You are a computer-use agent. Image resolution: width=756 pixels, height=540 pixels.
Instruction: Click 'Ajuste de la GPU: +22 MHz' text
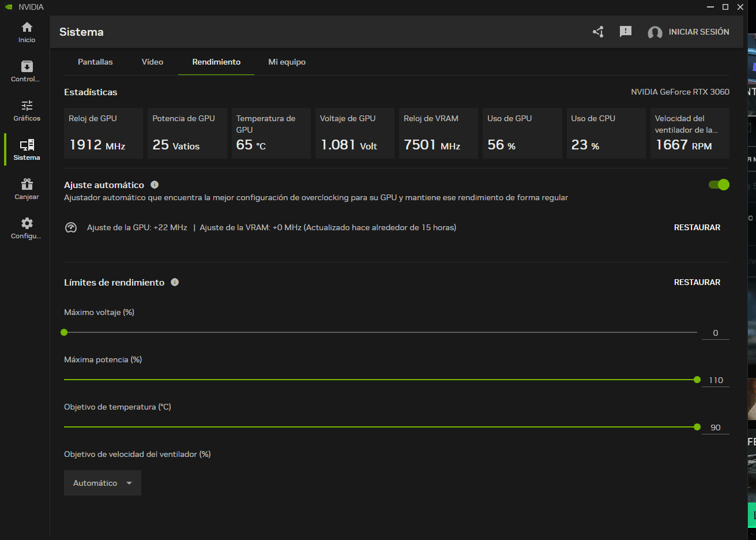[x=137, y=227]
